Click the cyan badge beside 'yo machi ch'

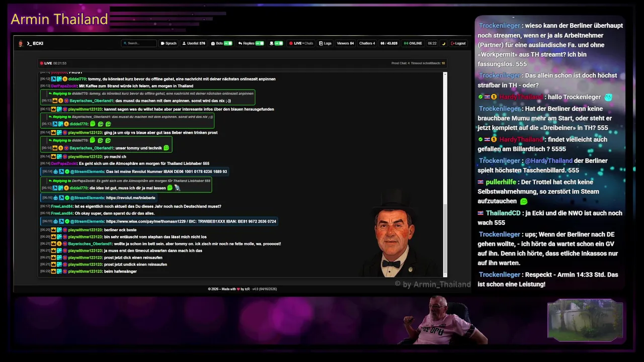coord(59,157)
